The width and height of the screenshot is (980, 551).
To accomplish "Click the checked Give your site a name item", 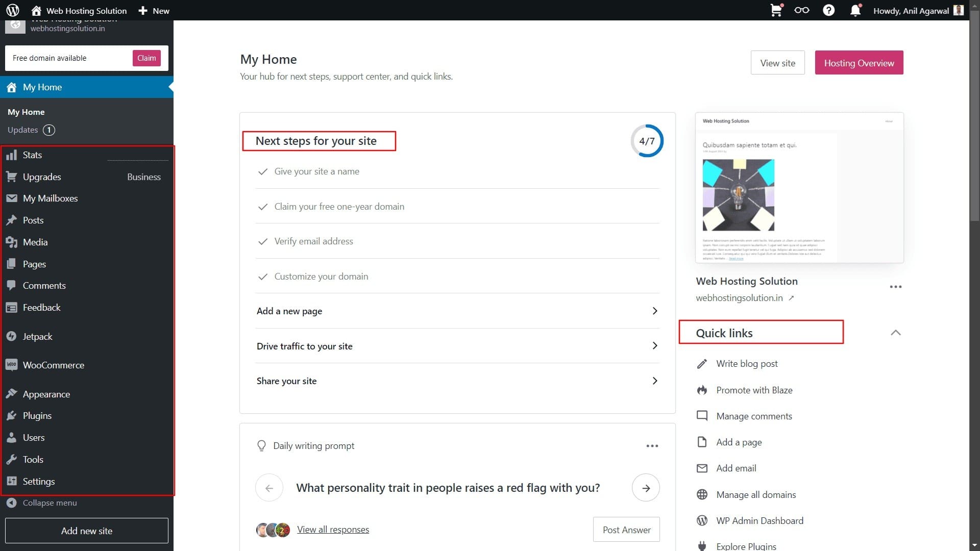I will coord(316,171).
